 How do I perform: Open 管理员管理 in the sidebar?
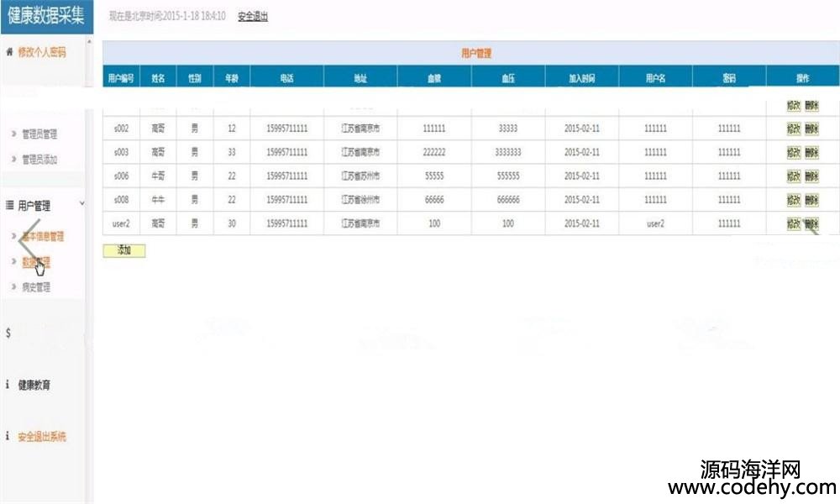[39, 134]
